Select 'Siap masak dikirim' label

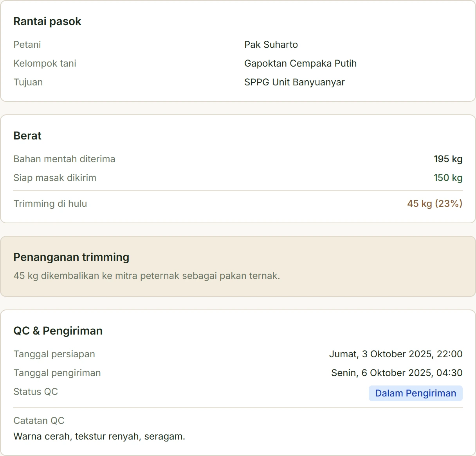pos(55,178)
